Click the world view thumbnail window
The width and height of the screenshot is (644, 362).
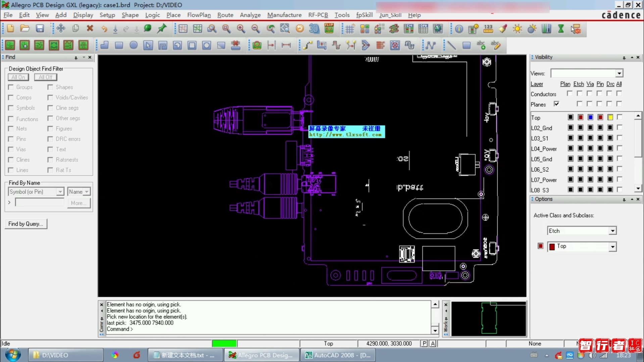tap(489, 319)
